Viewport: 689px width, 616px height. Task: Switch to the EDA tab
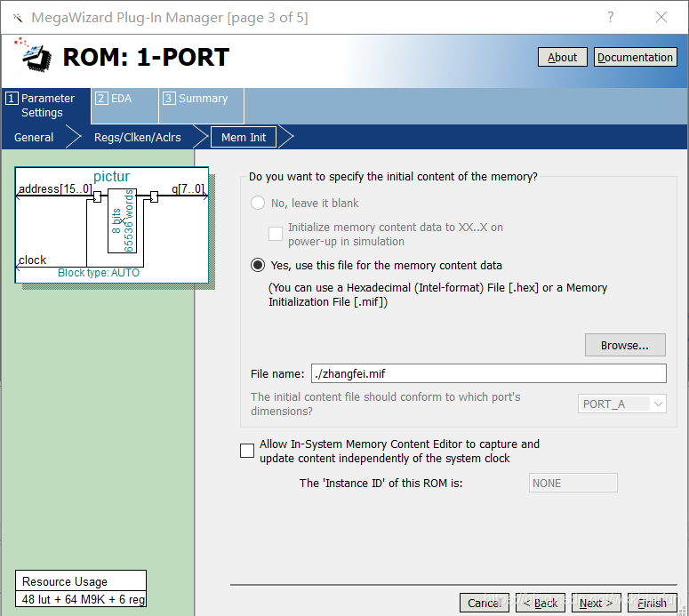coord(124,106)
